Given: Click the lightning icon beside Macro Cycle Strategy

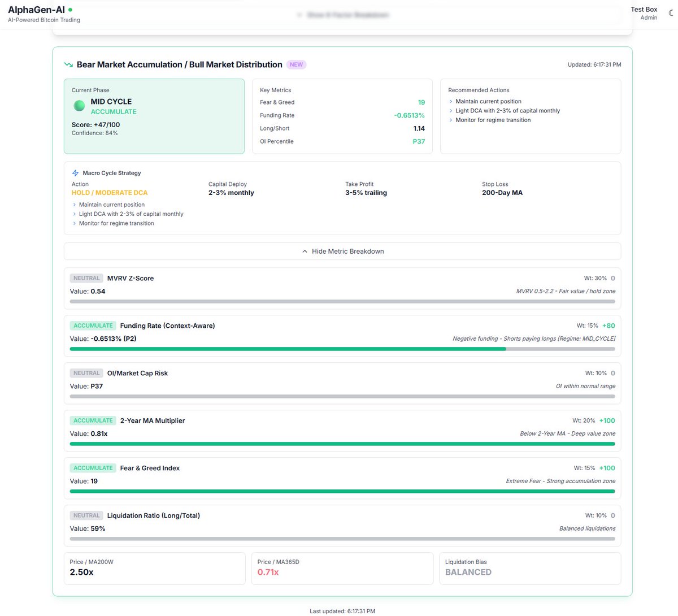Looking at the screenshot, I should [75, 173].
